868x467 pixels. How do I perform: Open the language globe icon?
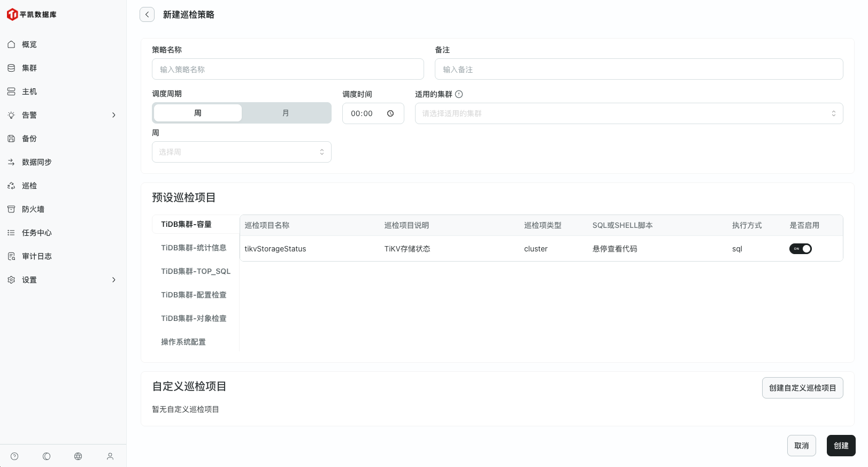(78, 456)
